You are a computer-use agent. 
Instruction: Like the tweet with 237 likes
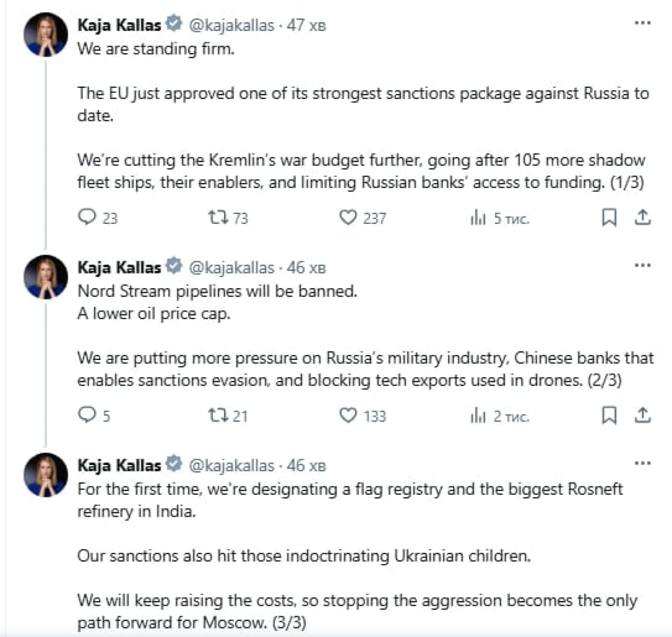[x=348, y=217]
